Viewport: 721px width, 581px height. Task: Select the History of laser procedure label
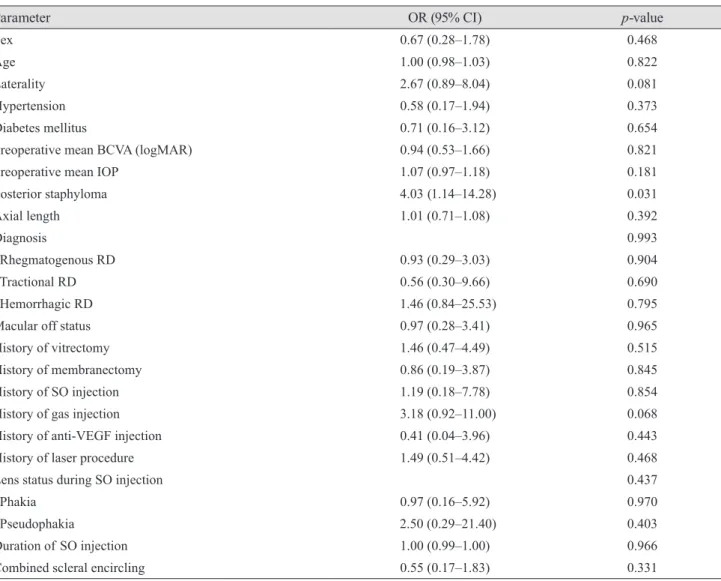click(x=67, y=458)
